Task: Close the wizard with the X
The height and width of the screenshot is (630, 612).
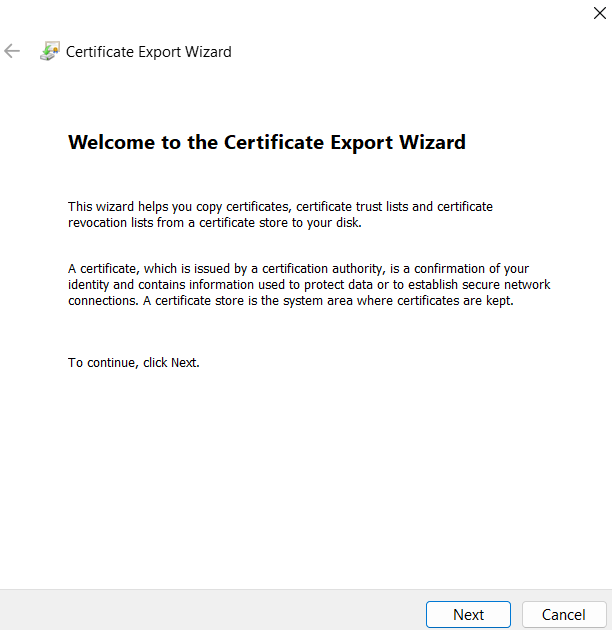Action: coord(600,13)
